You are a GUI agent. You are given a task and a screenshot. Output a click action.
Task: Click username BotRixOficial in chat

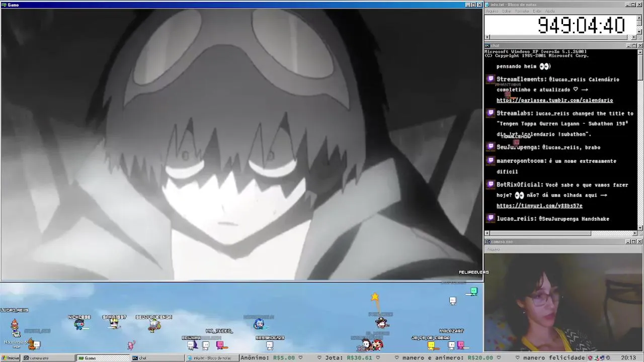[x=519, y=185]
